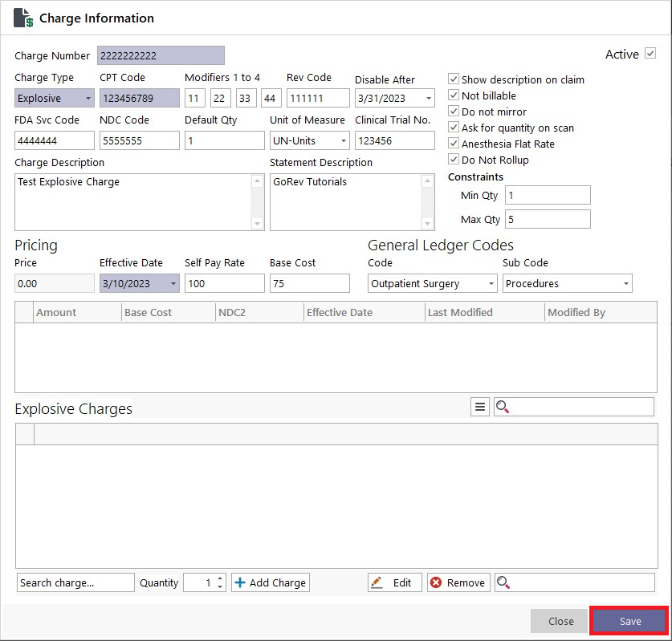The image size is (672, 641).
Task: Increase Quantity with the up spinner arrow
Action: pyautogui.click(x=220, y=578)
